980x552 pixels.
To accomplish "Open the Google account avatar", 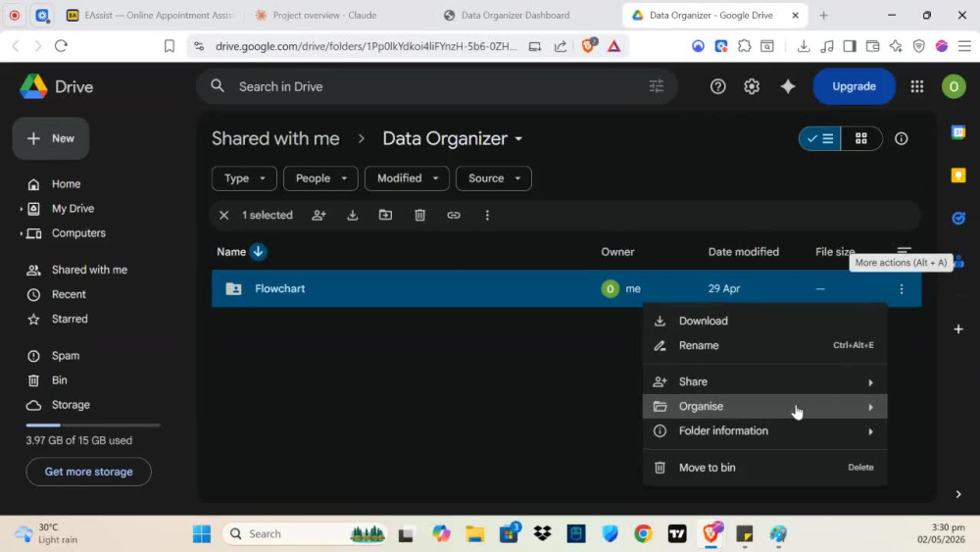I will 954,86.
